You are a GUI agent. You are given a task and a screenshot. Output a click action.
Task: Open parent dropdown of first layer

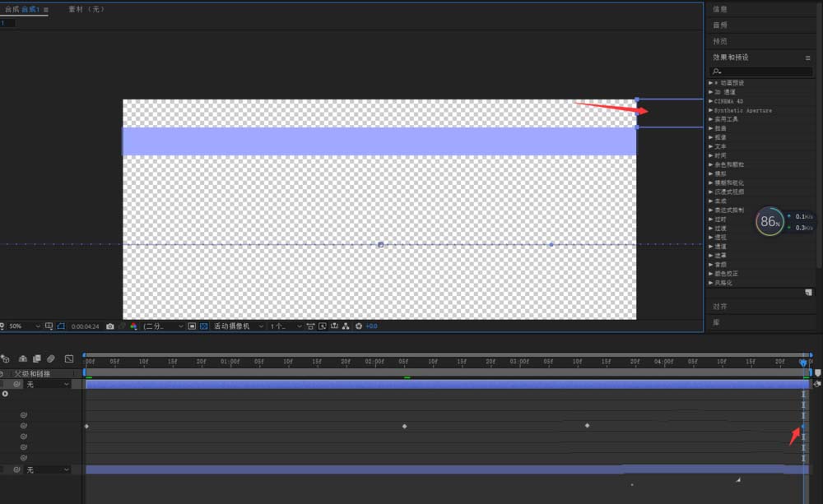pos(47,385)
